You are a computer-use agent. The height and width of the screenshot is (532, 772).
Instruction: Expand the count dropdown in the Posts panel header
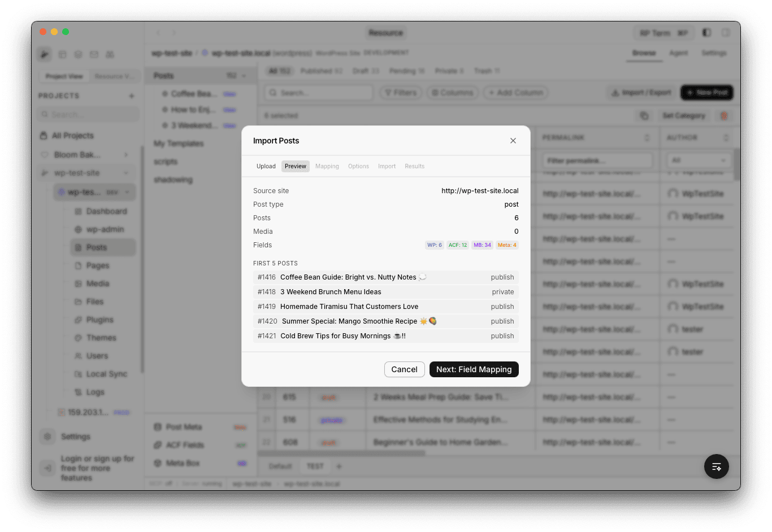(x=244, y=75)
